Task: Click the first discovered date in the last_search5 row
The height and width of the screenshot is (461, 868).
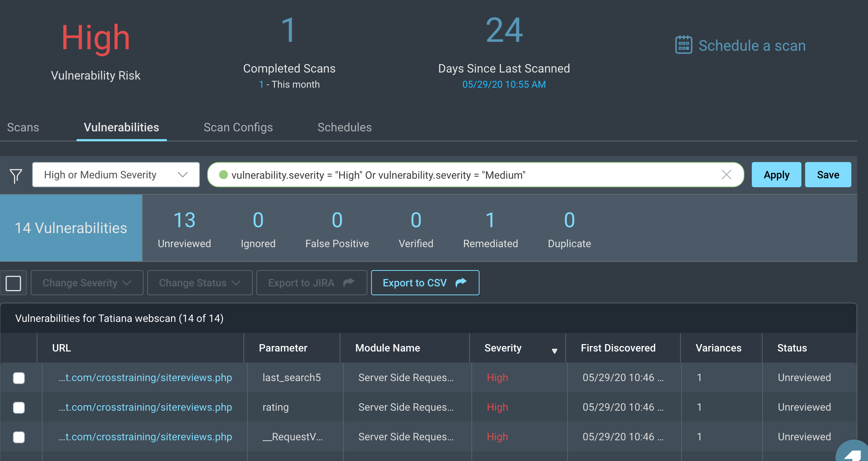Action: point(623,377)
